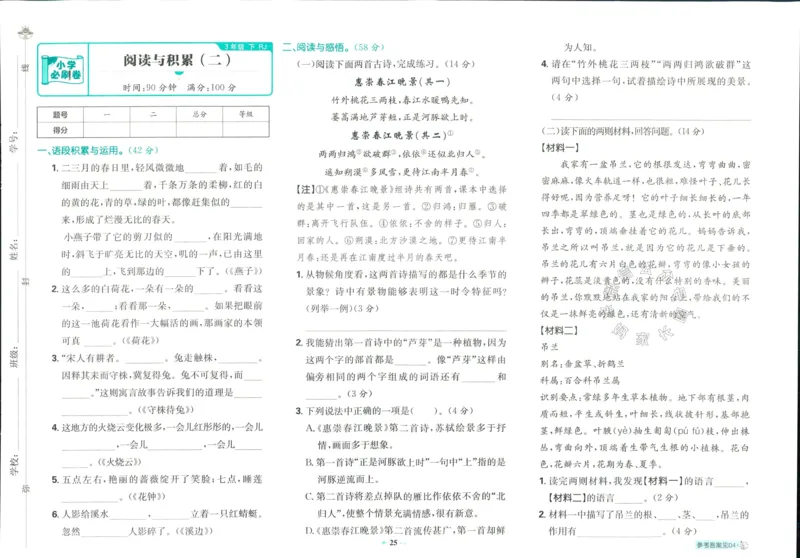The width and height of the screenshot is (800, 558).
Task: Click the line '科属:百合科吊兰属'
Action: coord(580,381)
